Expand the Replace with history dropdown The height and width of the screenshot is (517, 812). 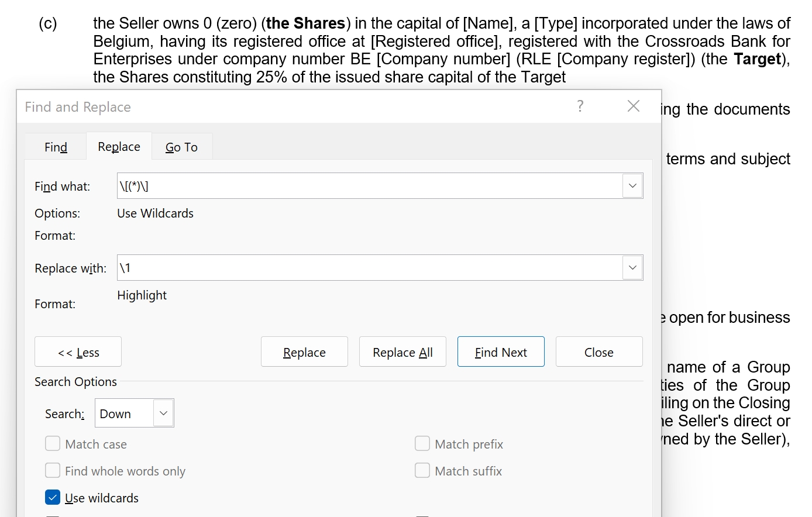pos(632,268)
